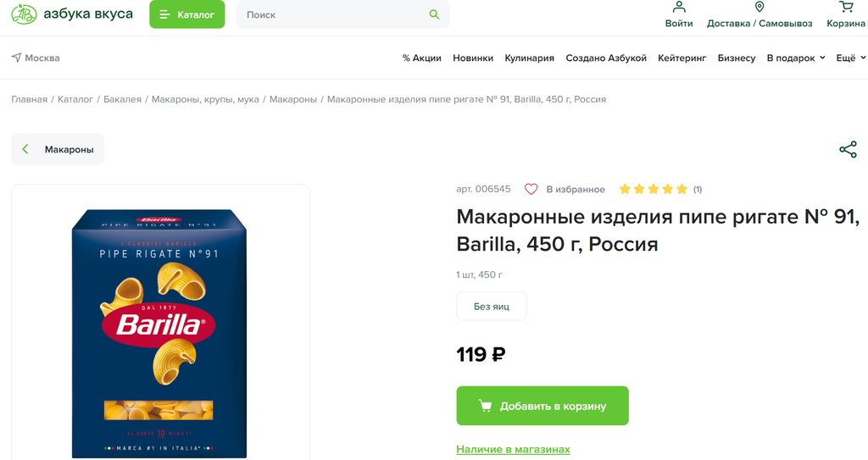Open the Кулинария menu item

point(529,58)
